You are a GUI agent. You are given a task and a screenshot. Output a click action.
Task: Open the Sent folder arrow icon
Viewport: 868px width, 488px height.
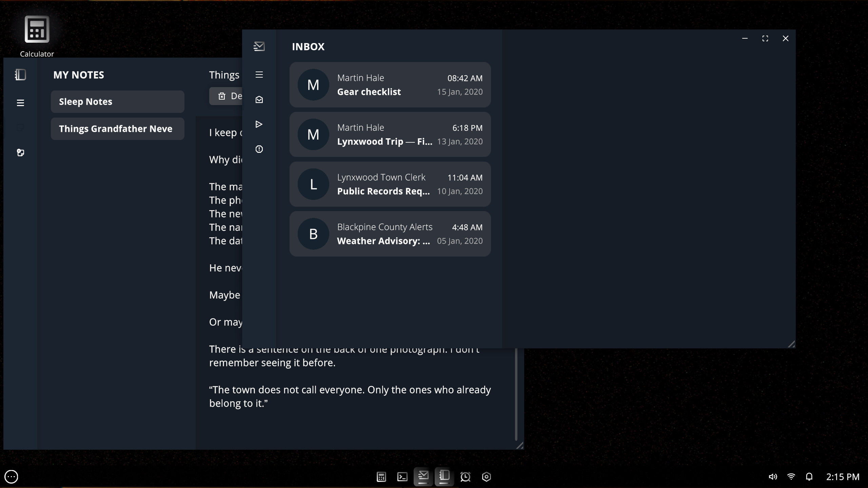(x=259, y=124)
